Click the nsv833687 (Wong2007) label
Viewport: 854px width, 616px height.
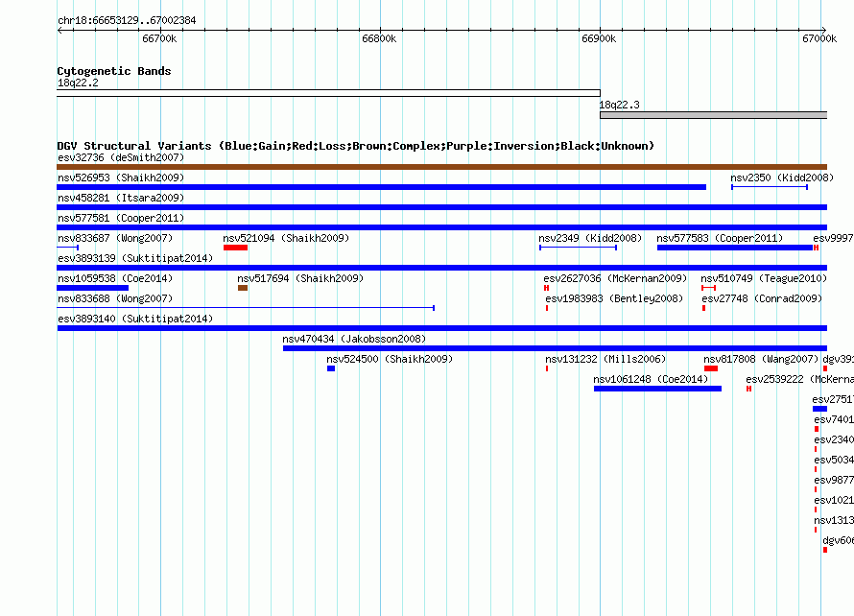click(115, 238)
